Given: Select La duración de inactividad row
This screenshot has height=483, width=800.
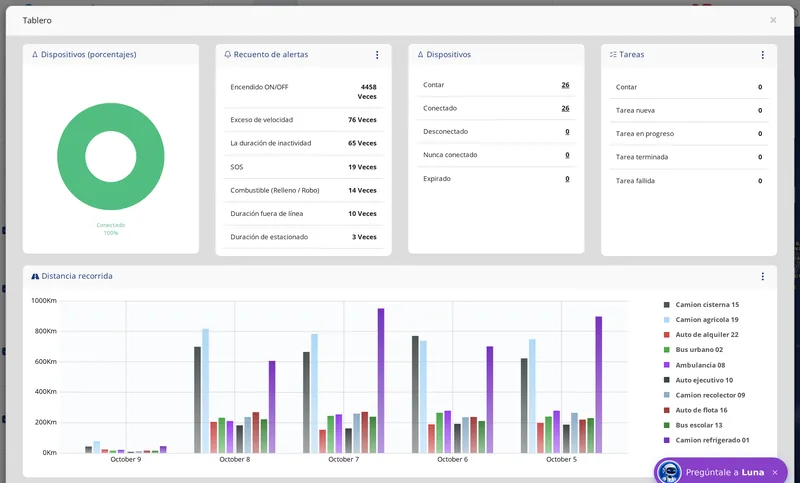Looking at the screenshot, I should point(304,143).
